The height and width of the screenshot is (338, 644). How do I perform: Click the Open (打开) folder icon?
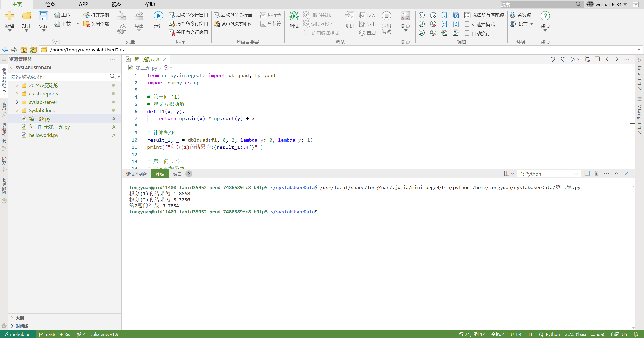tap(26, 16)
